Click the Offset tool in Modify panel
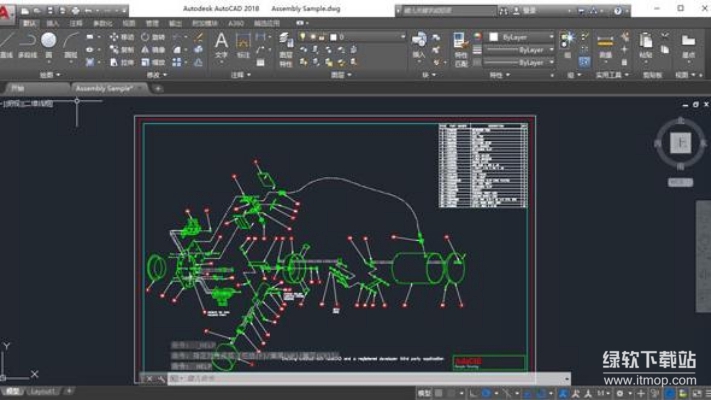Viewport: 711px width, 400px height. (199, 63)
